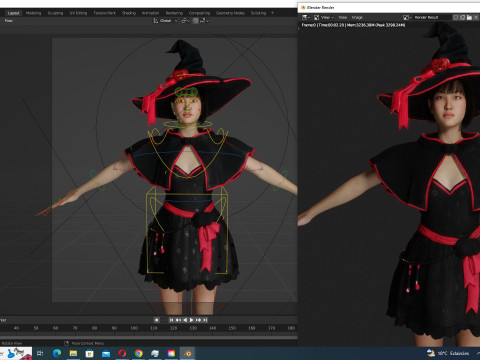Click the timeline horizontal scrollbar
Image resolution: width=480 pixels, height=360 pixels.
tap(149, 337)
